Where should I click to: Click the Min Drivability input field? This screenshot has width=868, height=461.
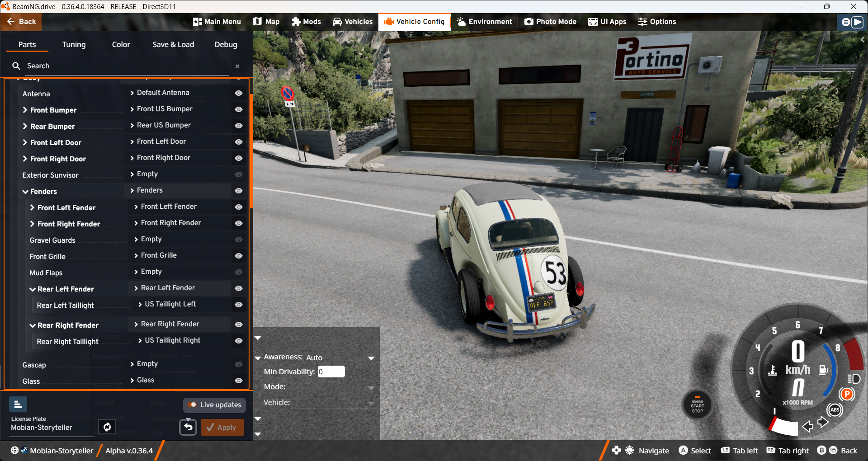331,372
